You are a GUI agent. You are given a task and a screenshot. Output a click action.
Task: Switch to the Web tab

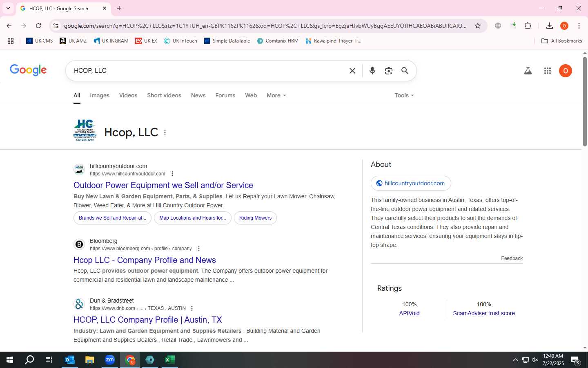click(x=251, y=95)
